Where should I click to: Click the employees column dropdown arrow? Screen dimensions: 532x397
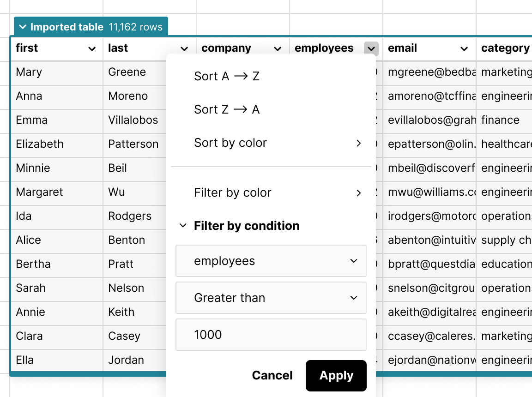click(371, 49)
